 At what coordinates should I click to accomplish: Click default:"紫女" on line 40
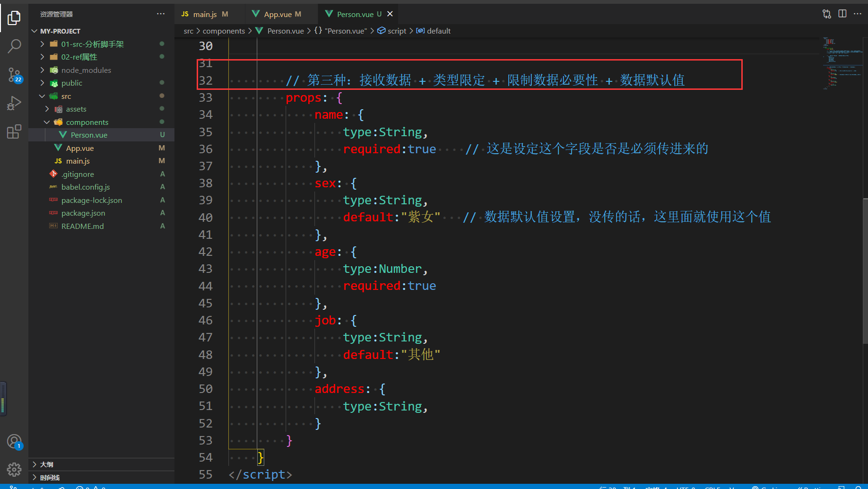click(392, 217)
